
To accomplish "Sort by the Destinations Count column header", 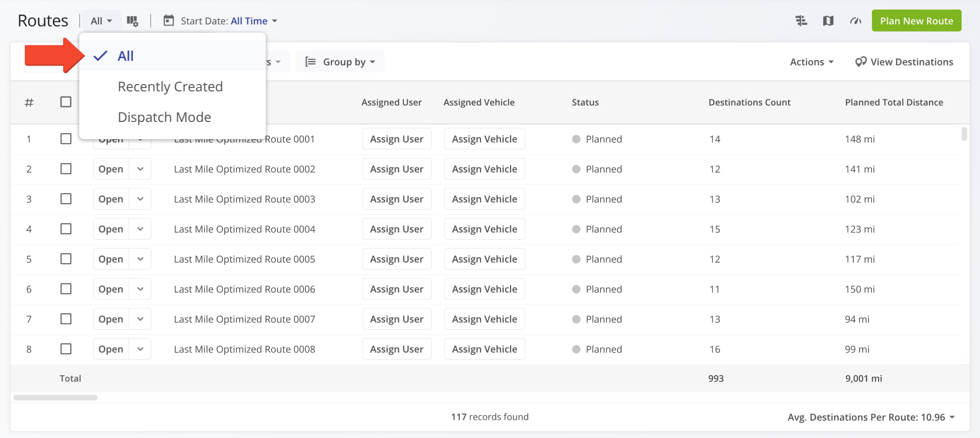I will 749,102.
